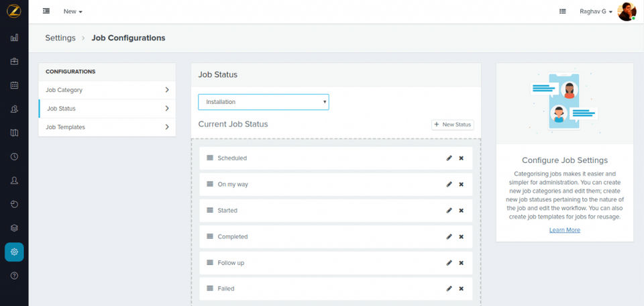Open the dashboard bar chart icon in sidebar
Screen dimensions: 644x306
coord(14,38)
